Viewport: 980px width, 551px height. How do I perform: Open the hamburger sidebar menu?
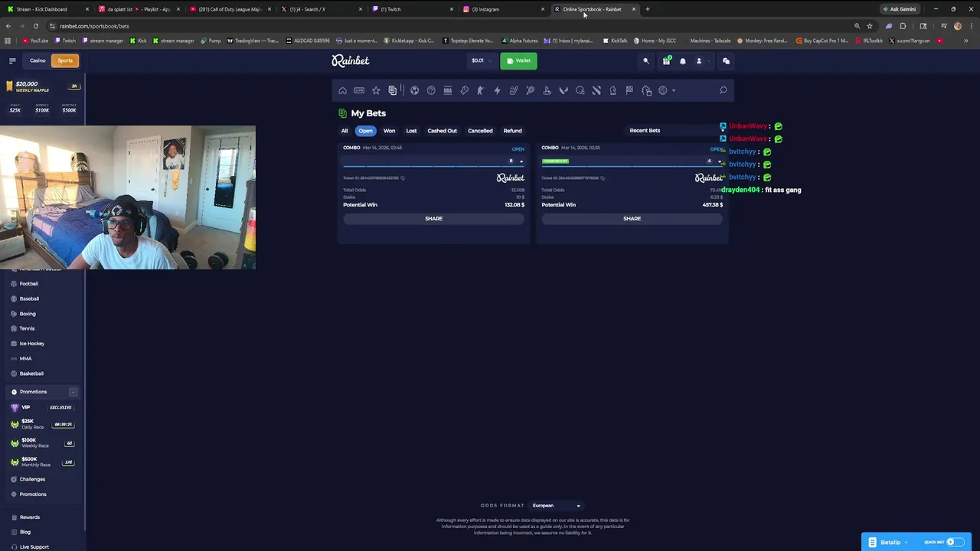(x=12, y=60)
